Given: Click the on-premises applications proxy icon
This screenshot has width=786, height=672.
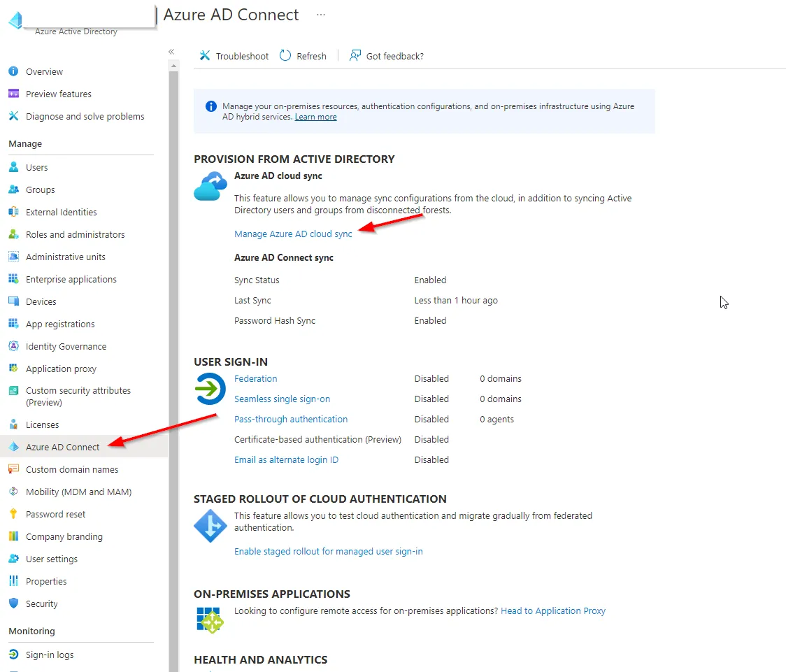Looking at the screenshot, I should tap(210, 620).
